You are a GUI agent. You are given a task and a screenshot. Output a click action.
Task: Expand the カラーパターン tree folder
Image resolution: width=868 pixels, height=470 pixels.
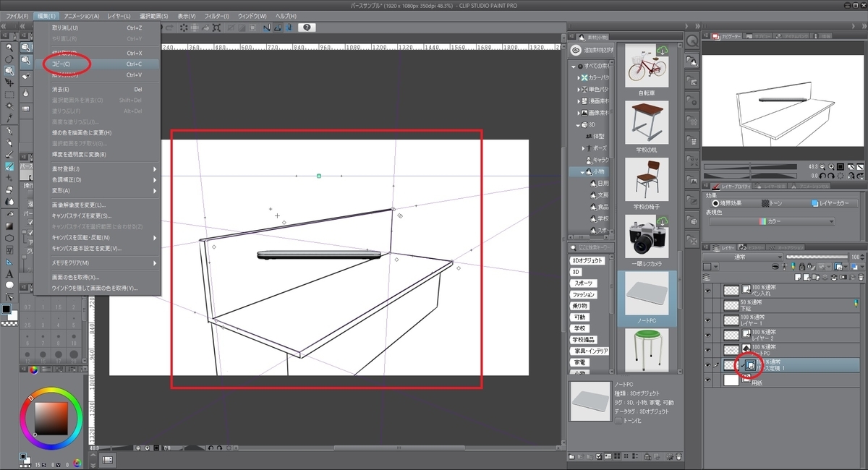[x=580, y=77]
